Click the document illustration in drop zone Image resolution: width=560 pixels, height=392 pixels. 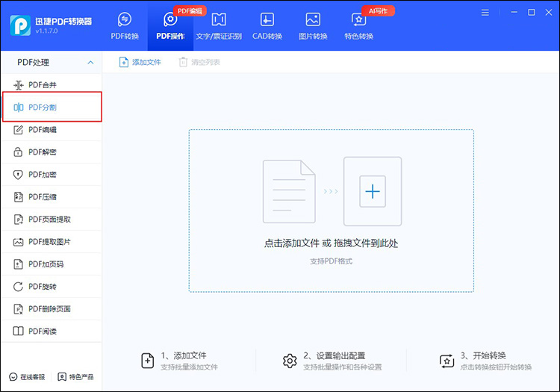[289, 191]
